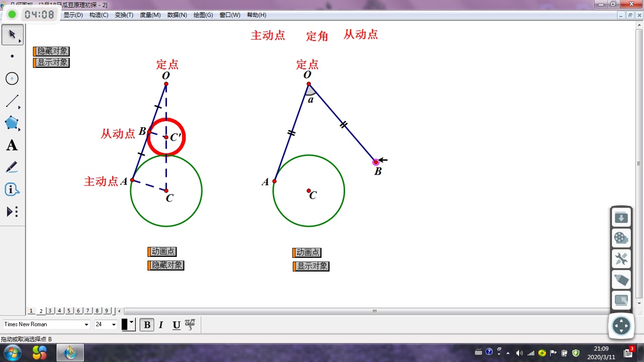Click the film reel recording icon

(x=621, y=238)
